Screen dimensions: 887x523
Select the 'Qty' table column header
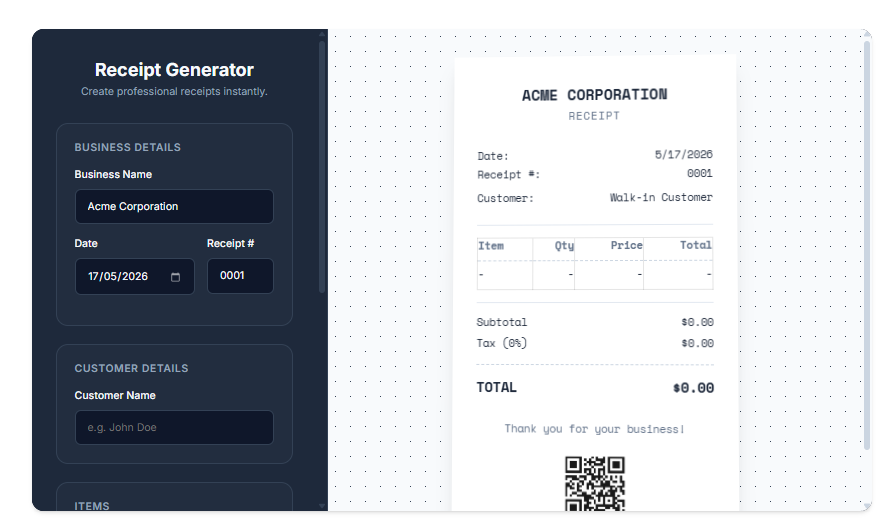coord(564,245)
